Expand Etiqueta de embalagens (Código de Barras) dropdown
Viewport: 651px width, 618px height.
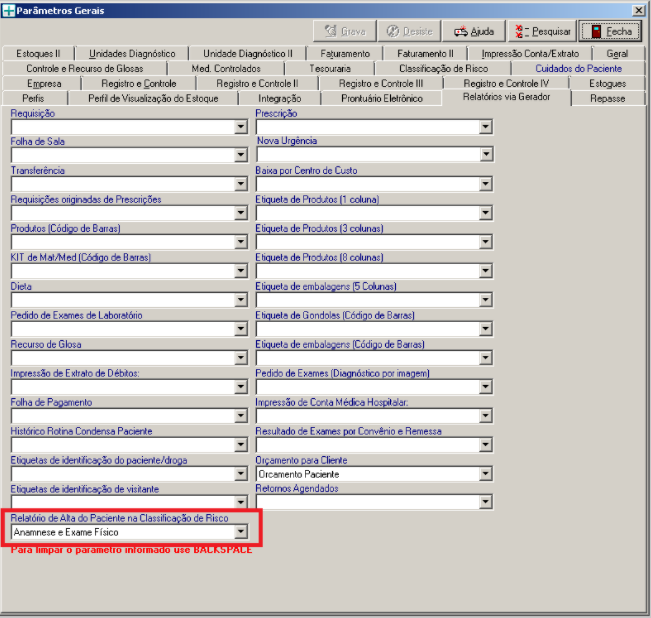[485, 358]
